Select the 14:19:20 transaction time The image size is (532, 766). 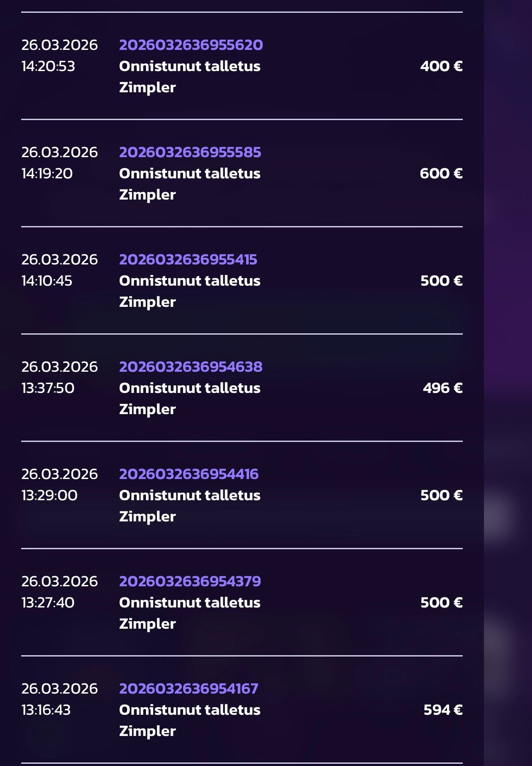47,174
